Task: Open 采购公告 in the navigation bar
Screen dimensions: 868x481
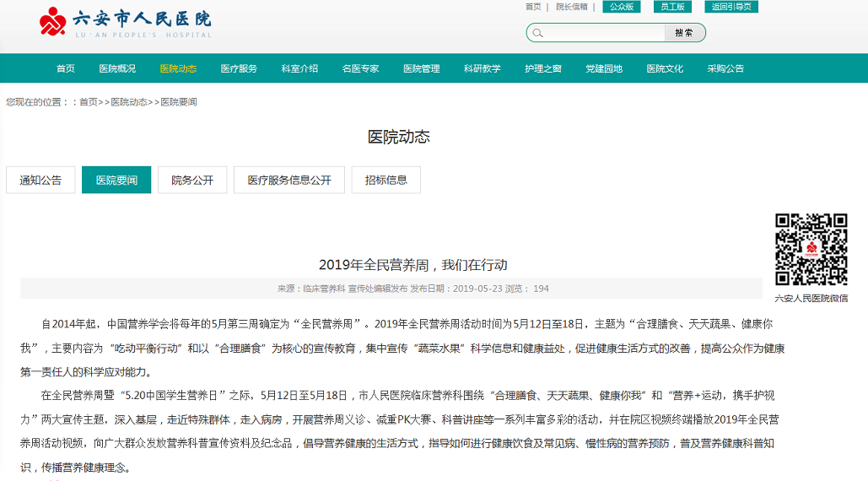Action: (725, 68)
